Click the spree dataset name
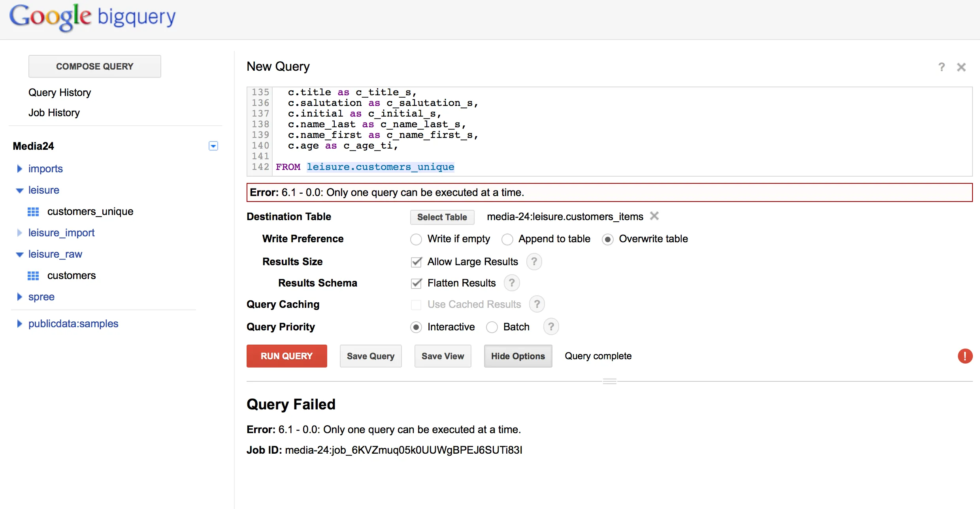The image size is (980, 509). click(x=41, y=297)
